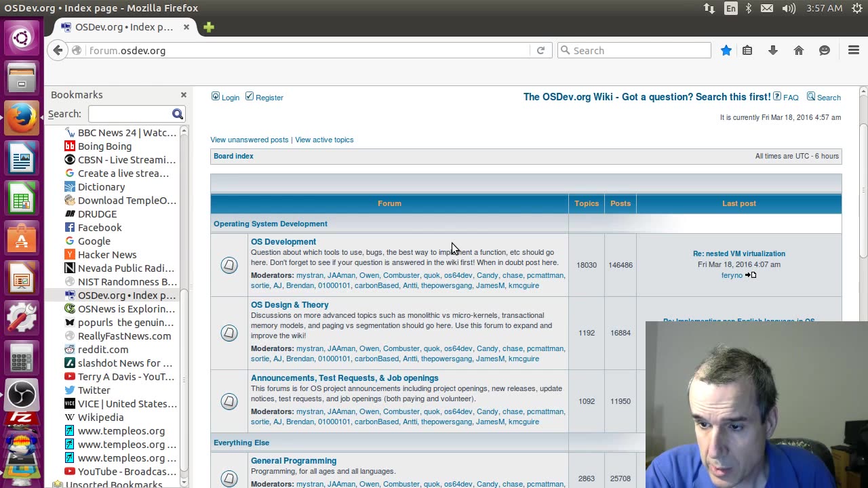Open the Bluetooth indicator in top panel

tap(749, 8)
